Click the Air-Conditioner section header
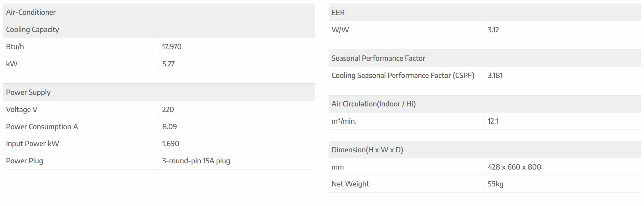The width and height of the screenshot is (644, 206). tap(31, 12)
